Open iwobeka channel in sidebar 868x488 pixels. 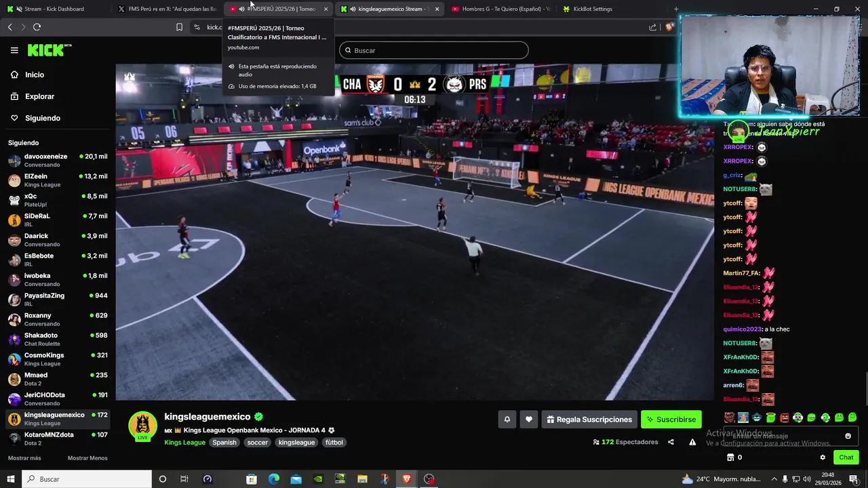(x=58, y=279)
